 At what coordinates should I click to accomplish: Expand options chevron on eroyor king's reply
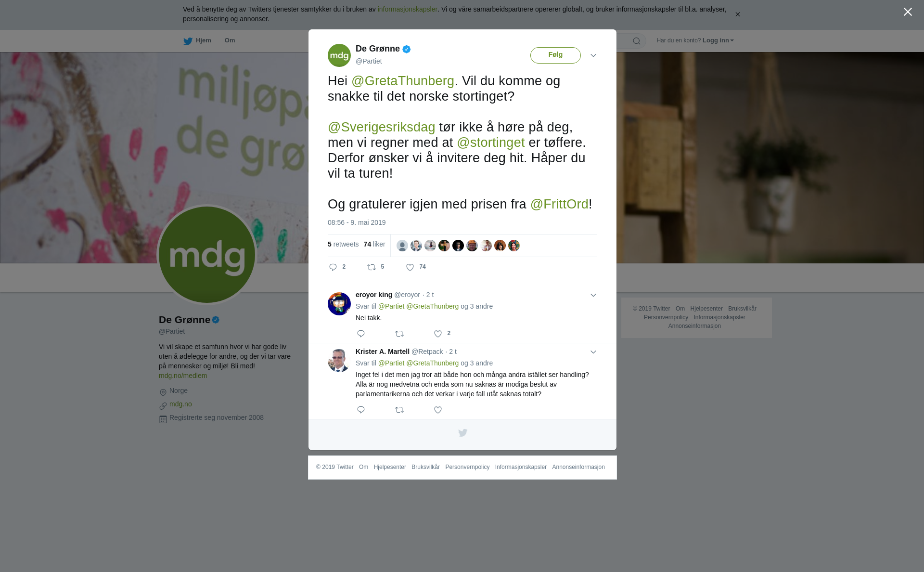click(593, 295)
